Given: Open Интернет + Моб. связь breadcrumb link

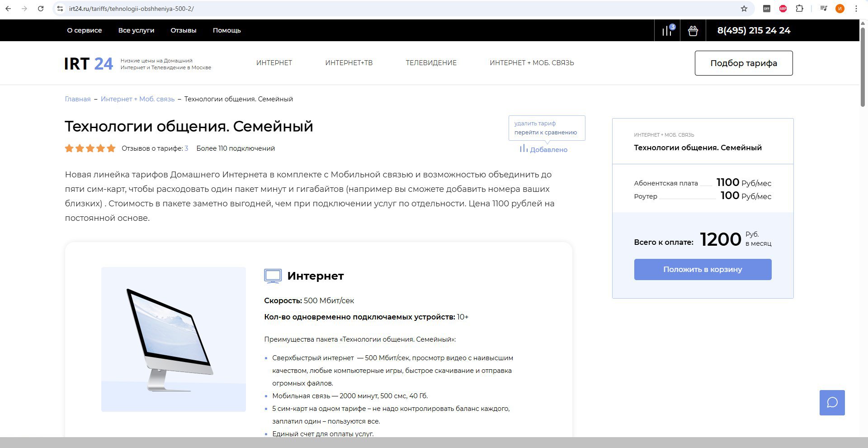Looking at the screenshot, I should [137, 99].
